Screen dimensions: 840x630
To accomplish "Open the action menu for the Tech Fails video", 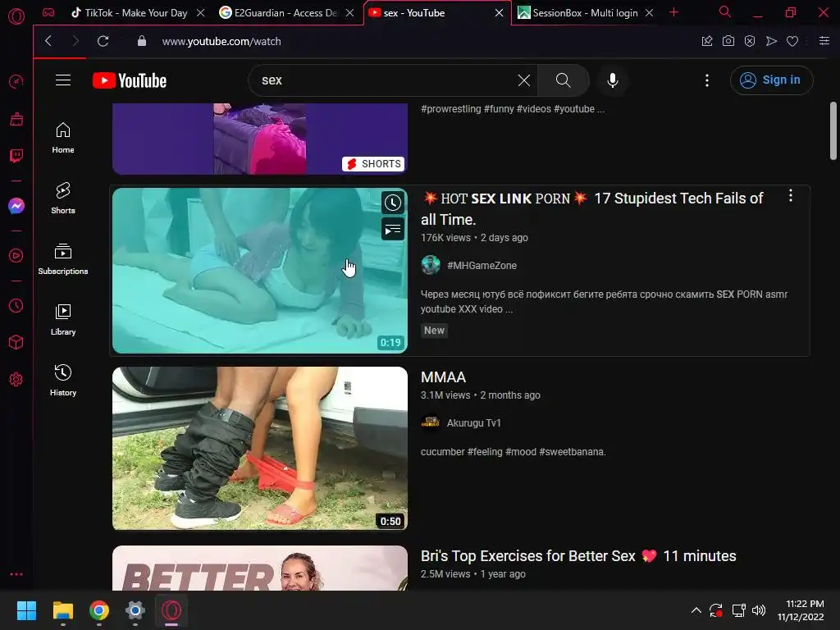I will tap(791, 195).
